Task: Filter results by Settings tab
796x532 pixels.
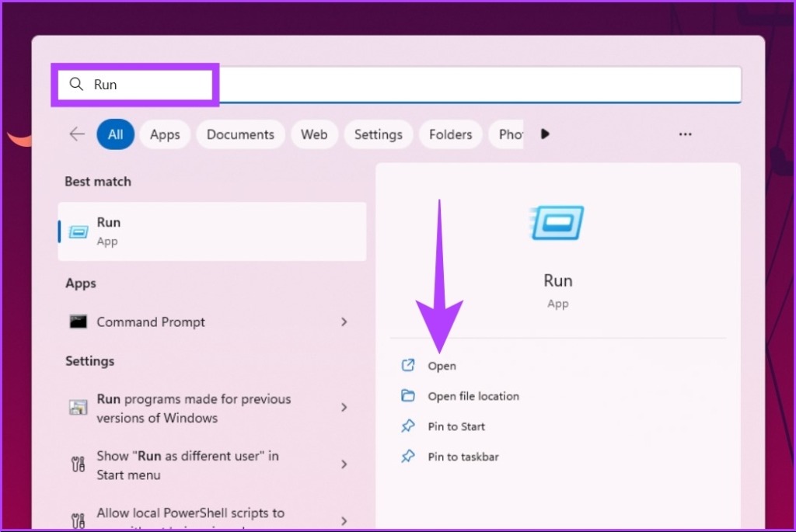Action: coord(378,134)
